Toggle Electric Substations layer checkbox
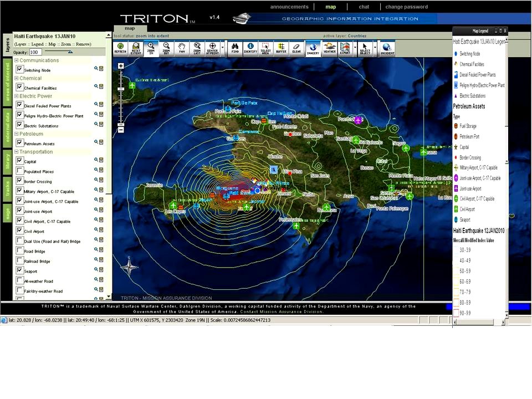The width and height of the screenshot is (532, 399). (x=20, y=125)
